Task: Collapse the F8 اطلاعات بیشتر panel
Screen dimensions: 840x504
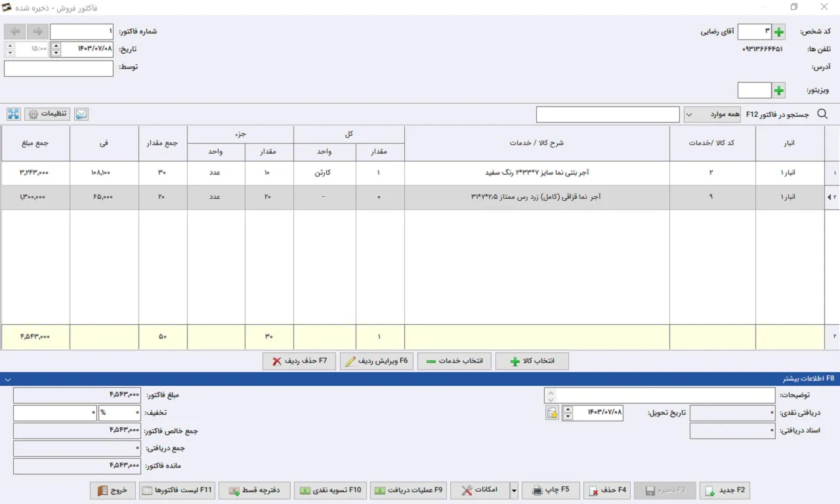Action: pyautogui.click(x=7, y=379)
